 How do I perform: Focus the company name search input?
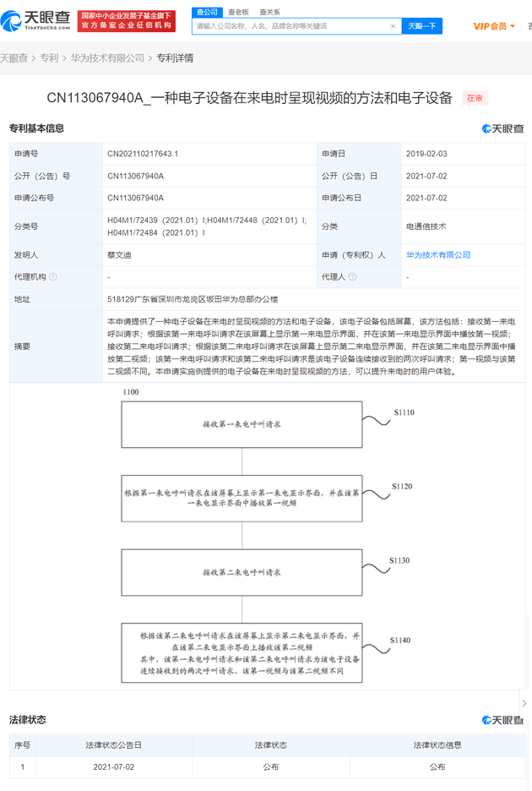[290, 26]
